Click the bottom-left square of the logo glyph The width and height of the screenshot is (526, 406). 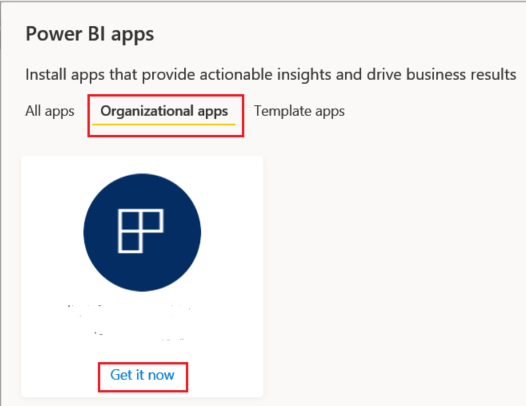coord(130,242)
